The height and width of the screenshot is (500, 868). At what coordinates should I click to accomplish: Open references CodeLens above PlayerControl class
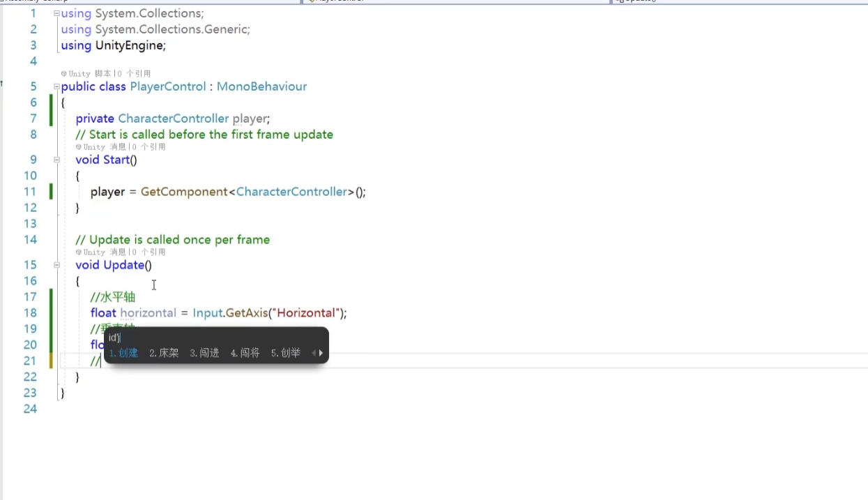coord(134,73)
